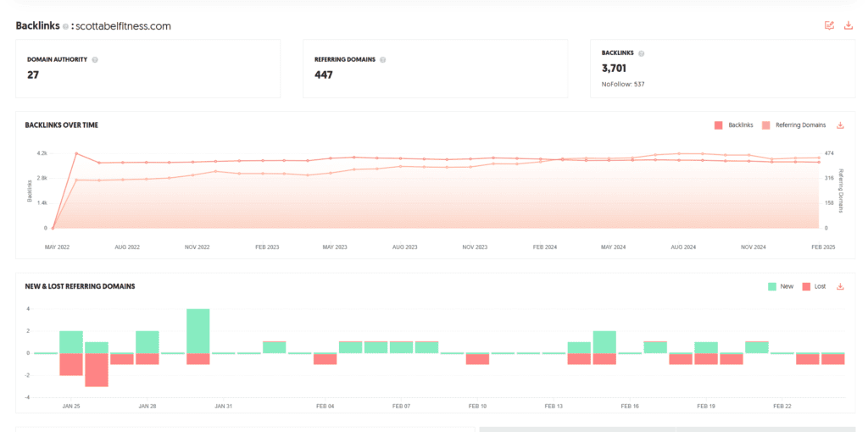Viewport: 868px width, 432px height.
Task: Click the red bar dropping to -3
Action: pos(97,369)
